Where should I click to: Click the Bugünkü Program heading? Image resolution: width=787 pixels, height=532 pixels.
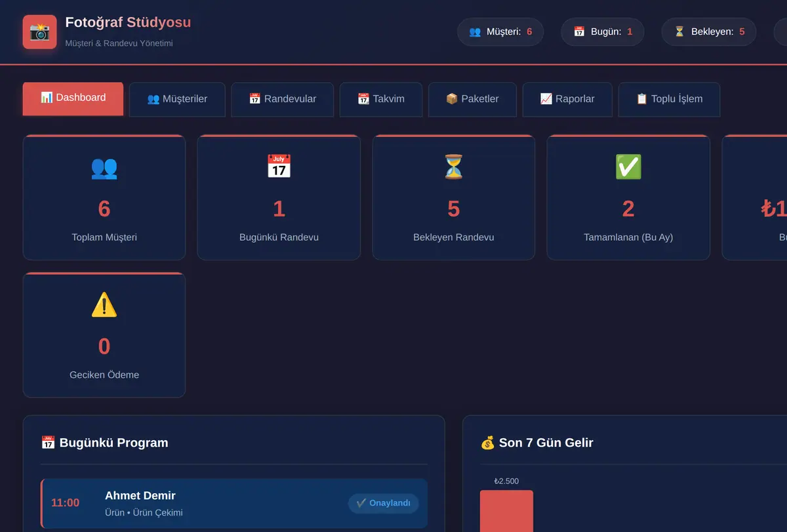click(113, 443)
